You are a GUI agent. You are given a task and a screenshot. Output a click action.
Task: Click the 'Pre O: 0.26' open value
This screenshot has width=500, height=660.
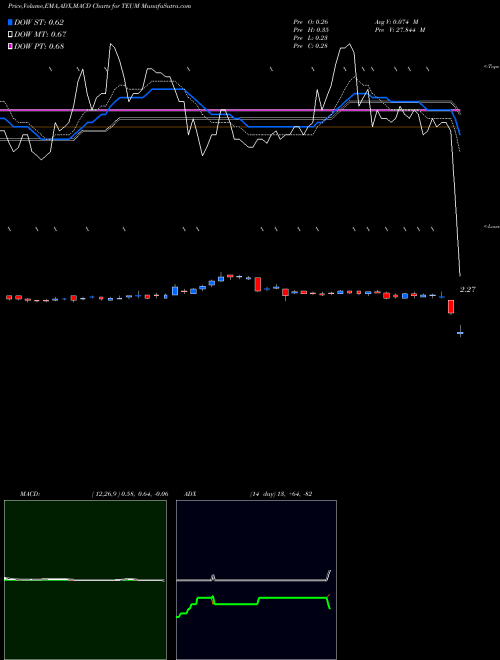click(311, 22)
